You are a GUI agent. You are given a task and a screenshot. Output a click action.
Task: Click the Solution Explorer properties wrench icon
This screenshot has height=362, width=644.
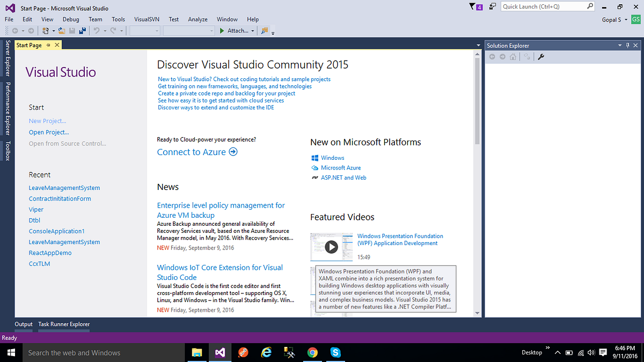(541, 57)
